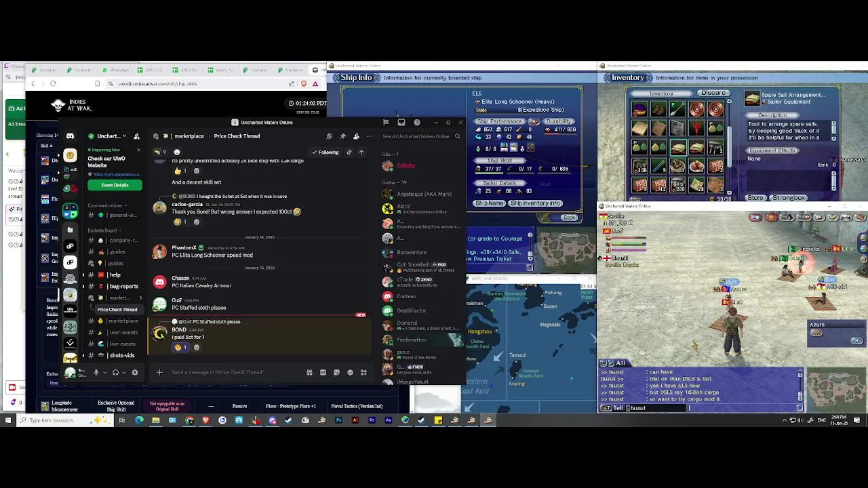Select All chat tab in game

(x=620, y=364)
